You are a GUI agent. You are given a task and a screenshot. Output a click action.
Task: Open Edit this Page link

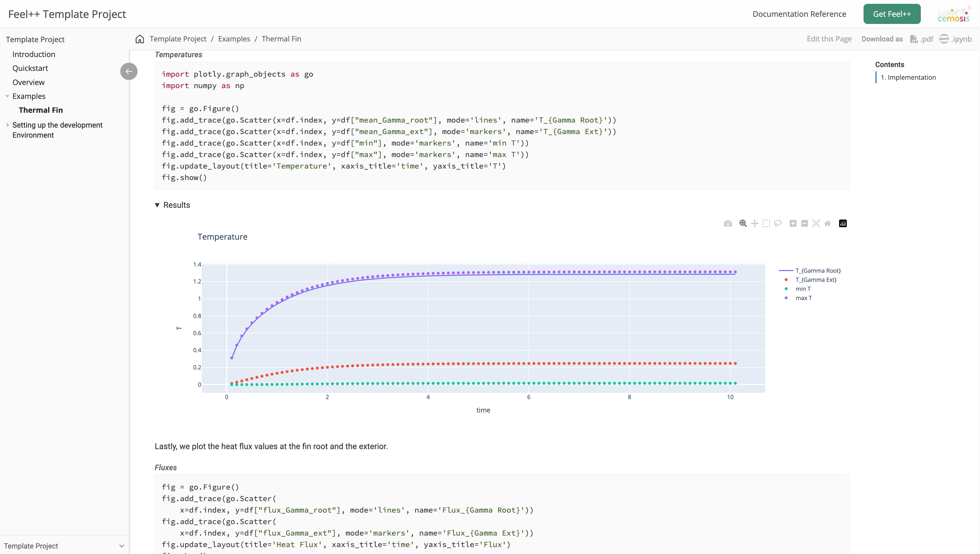(829, 39)
